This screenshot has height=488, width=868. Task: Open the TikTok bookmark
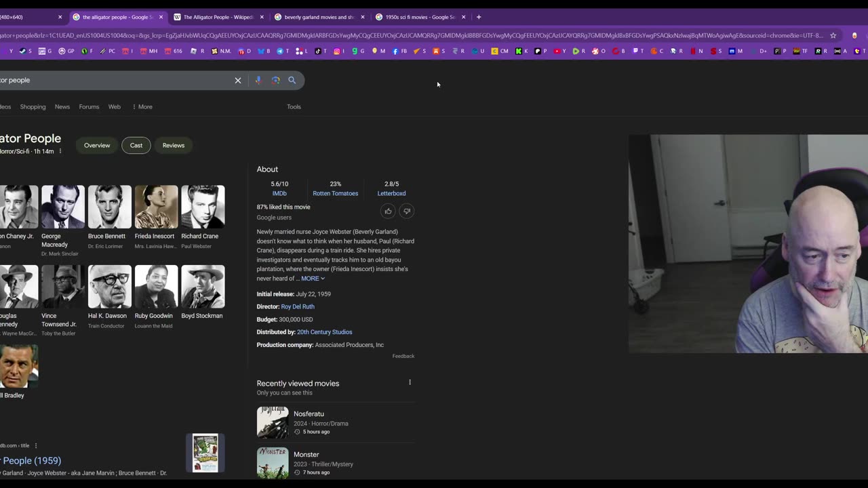pyautogui.click(x=320, y=51)
